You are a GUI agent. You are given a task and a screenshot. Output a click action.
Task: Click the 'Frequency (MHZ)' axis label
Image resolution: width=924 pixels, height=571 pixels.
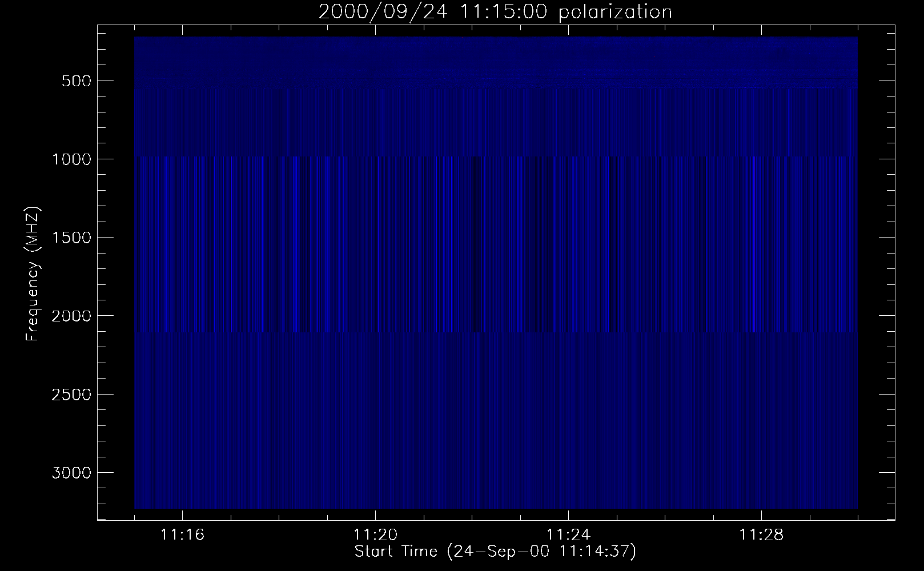pos(33,274)
